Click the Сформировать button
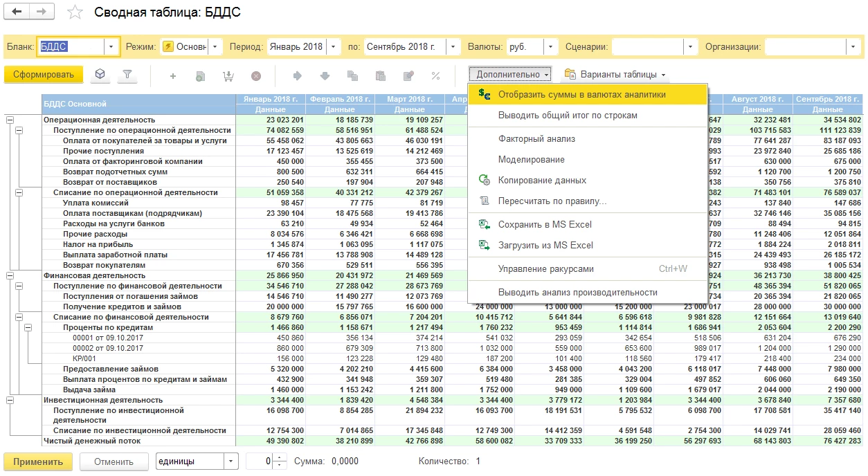 tap(44, 75)
